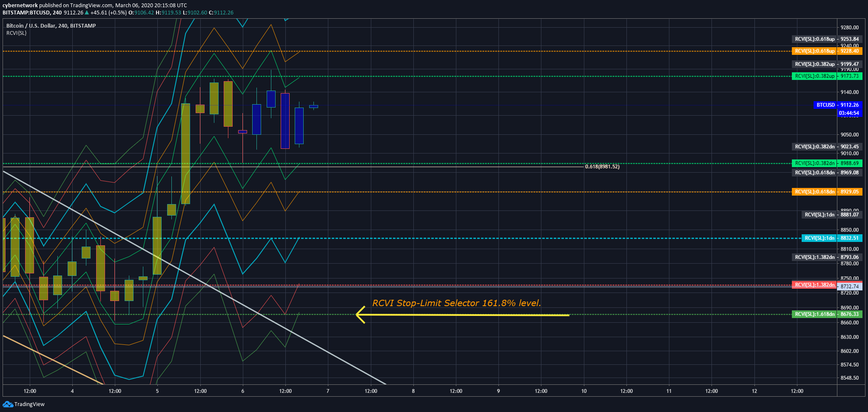Click the 0.618(8981.52) Fibonacci level label
The height and width of the screenshot is (412, 868).
tap(602, 167)
